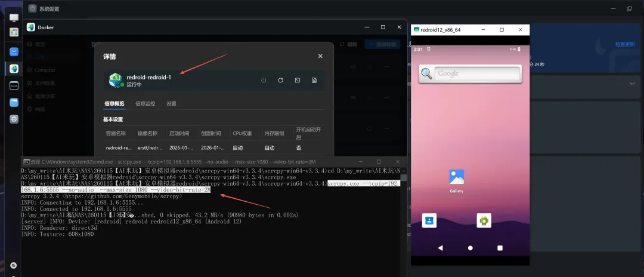Open the colorful app grid dock icon
Viewport: 644px width, 277px height.
14,32
